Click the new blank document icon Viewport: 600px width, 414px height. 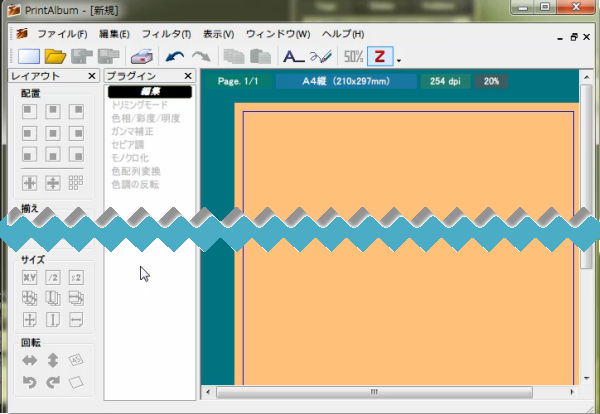point(29,57)
